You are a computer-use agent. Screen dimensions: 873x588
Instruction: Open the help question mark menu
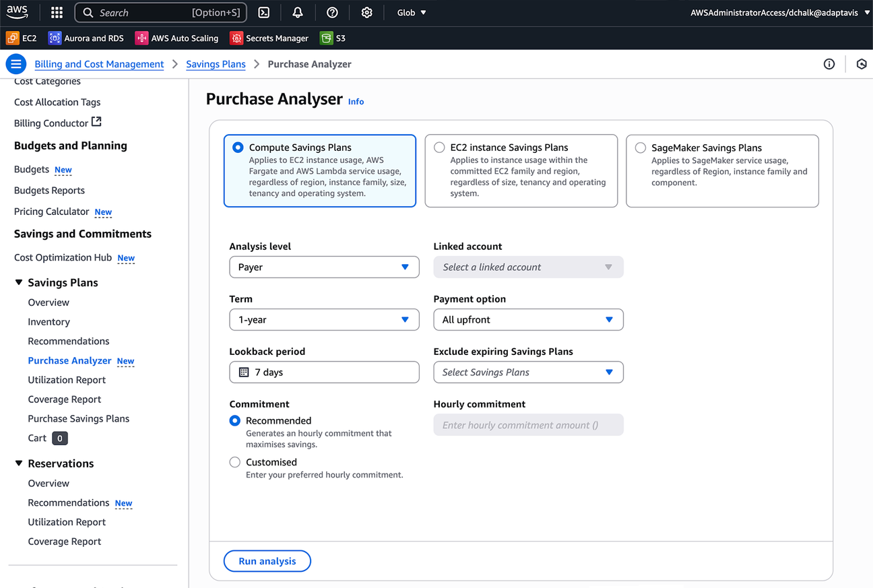(x=332, y=13)
